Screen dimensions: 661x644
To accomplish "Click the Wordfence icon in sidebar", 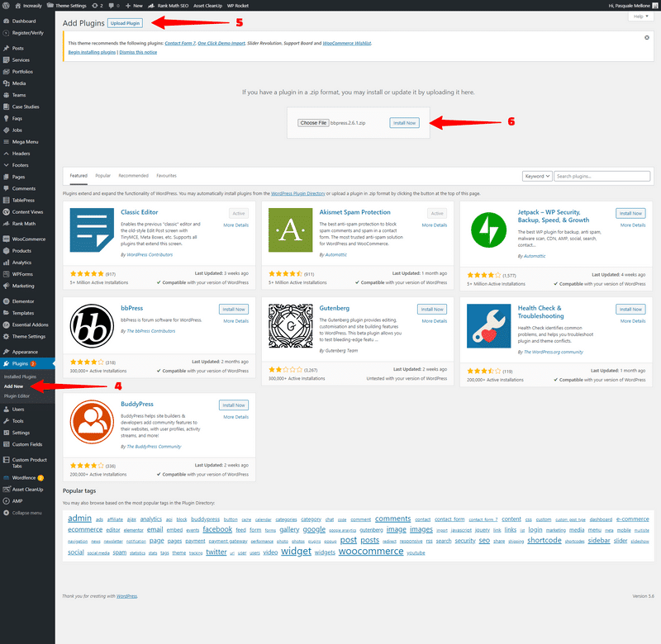I will coord(6,478).
